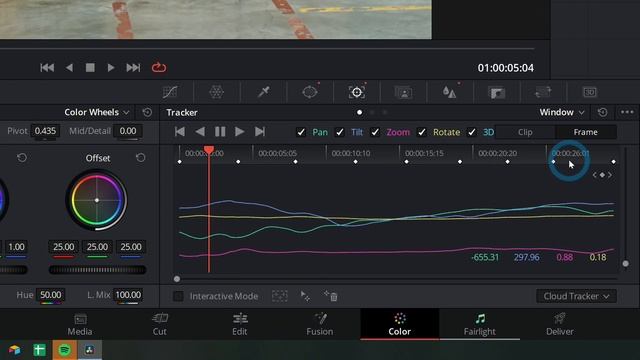Open the Tracker options ellipsis menu
The width and height of the screenshot is (640, 360).
coord(627,112)
